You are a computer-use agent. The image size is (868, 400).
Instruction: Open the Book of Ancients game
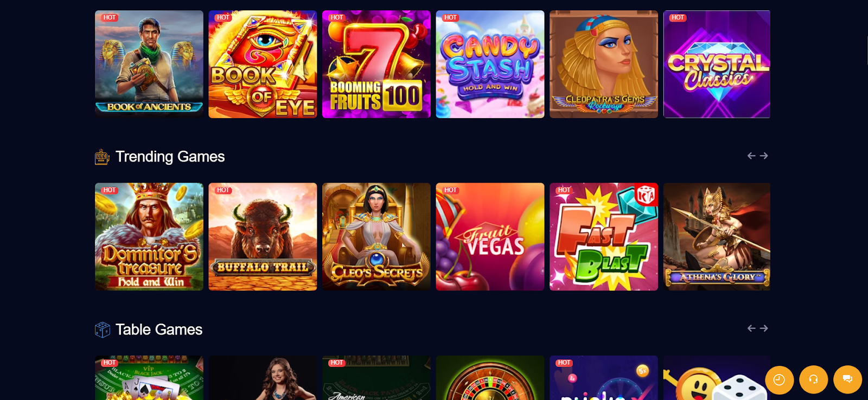[149, 64]
